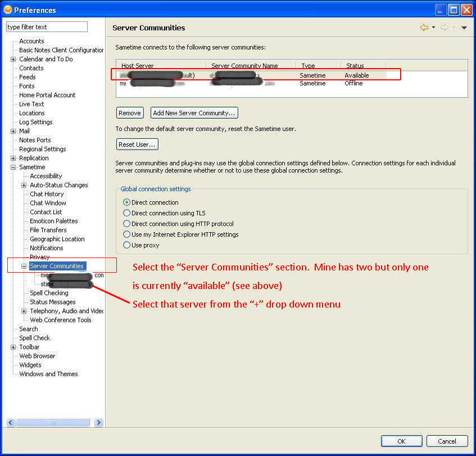This screenshot has width=476, height=456.
Task: Select Contact List preferences
Action: click(x=46, y=212)
